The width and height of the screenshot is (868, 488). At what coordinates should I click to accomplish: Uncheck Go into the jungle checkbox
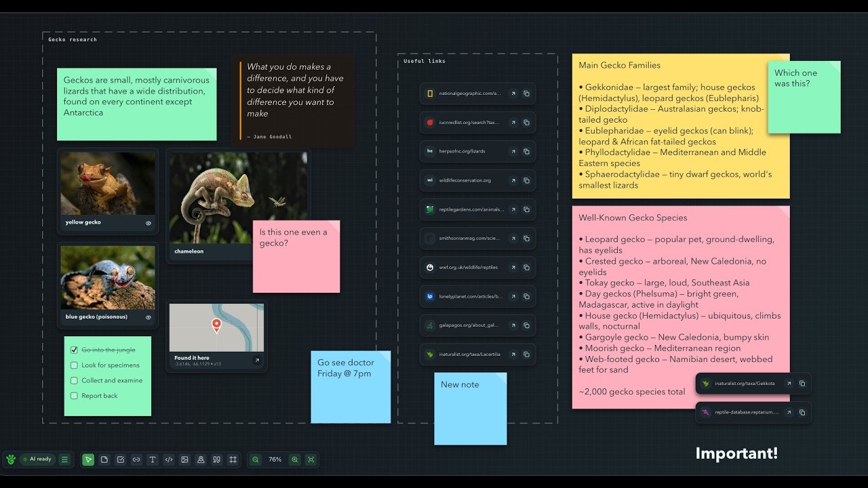tap(75, 350)
